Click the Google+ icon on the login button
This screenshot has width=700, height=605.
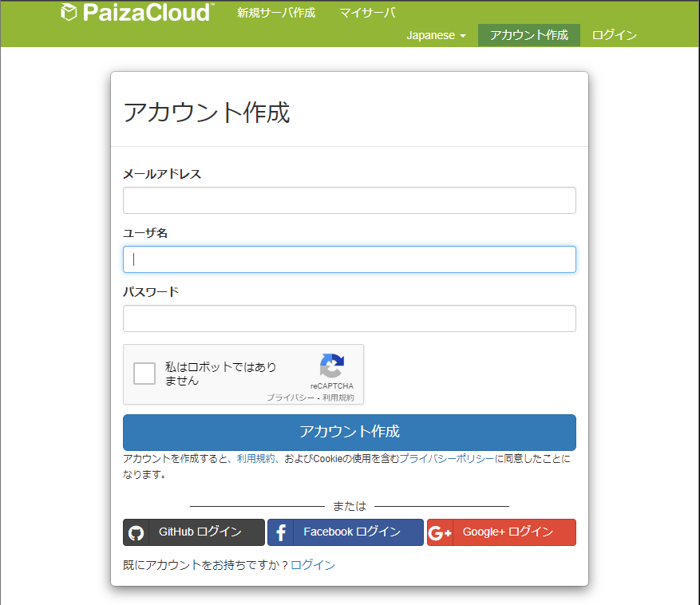440,532
